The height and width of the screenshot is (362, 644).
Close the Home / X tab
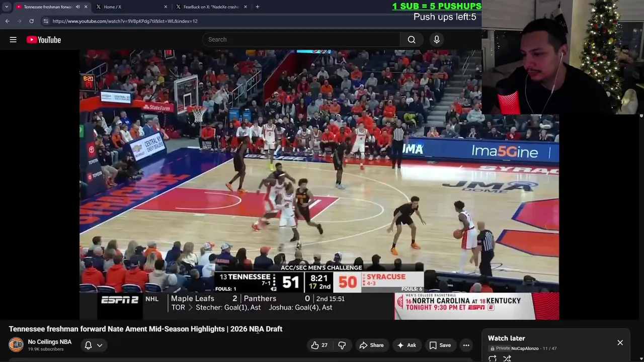point(166,7)
